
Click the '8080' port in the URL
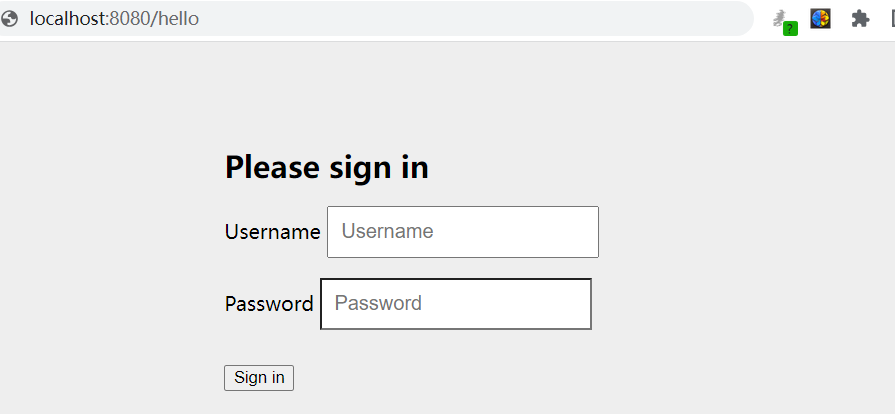click(x=128, y=19)
